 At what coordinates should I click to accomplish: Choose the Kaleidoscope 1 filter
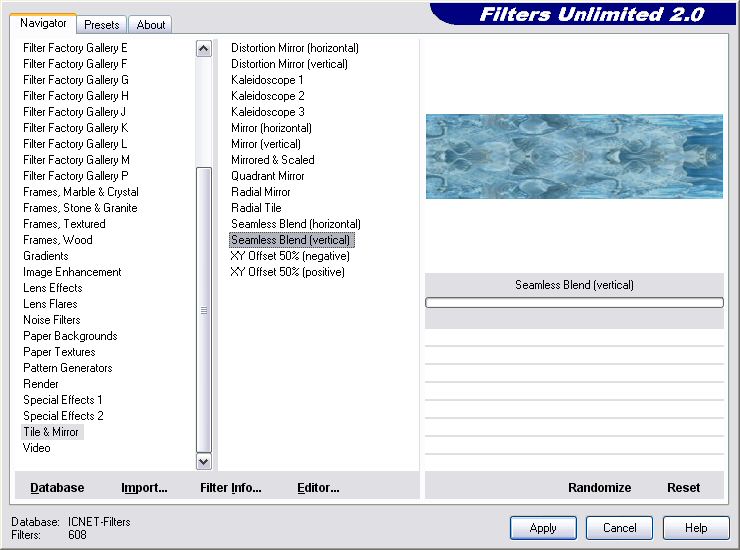point(267,80)
